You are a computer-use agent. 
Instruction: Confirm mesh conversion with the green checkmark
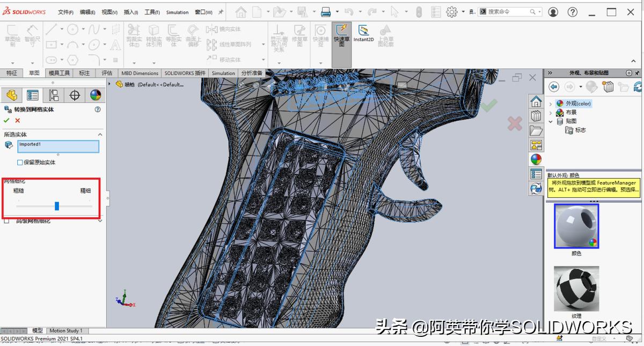(7, 121)
